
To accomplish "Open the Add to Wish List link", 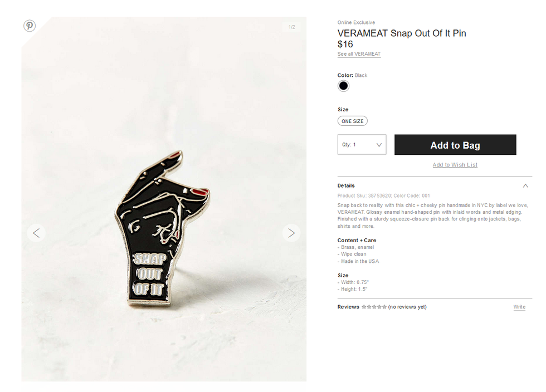I will tap(455, 165).
